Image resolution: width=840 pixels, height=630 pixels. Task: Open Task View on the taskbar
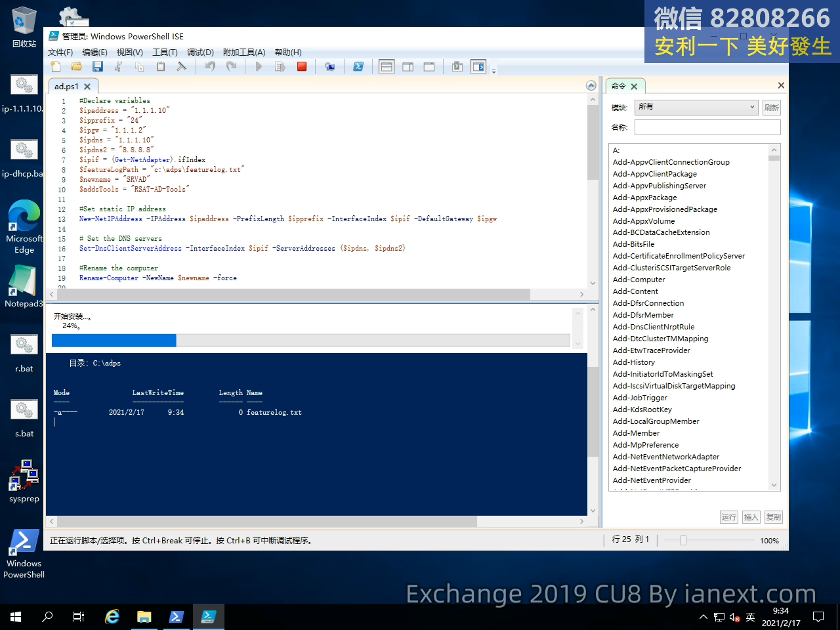click(79, 617)
